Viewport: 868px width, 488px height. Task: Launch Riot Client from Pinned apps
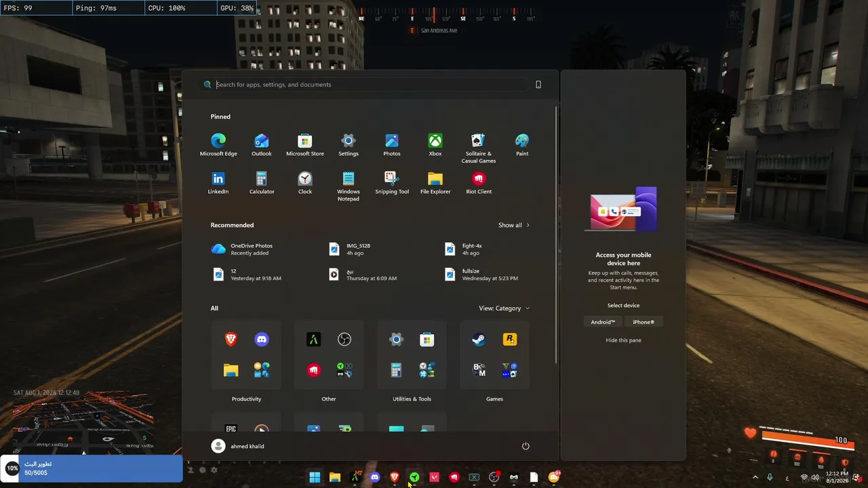479,183
